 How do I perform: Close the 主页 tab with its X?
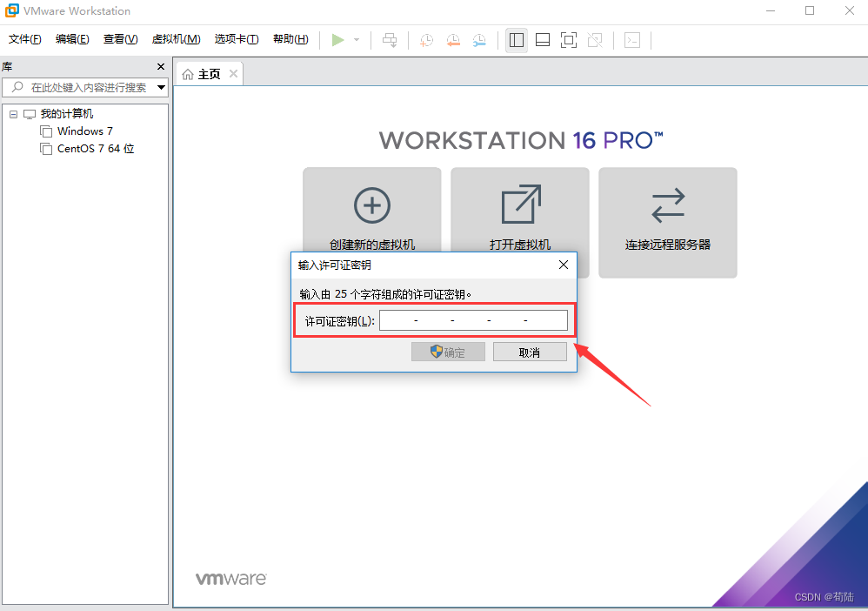pyautogui.click(x=234, y=74)
